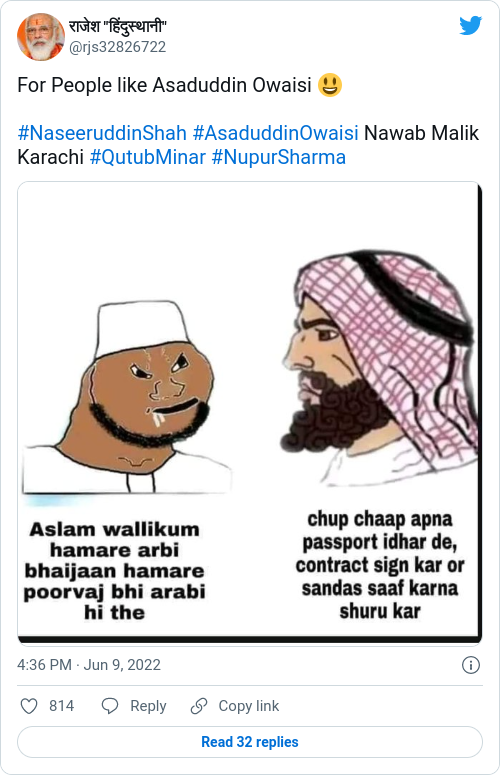
Task: Open the #NaseeruddinShah hashtag
Action: click(102, 133)
